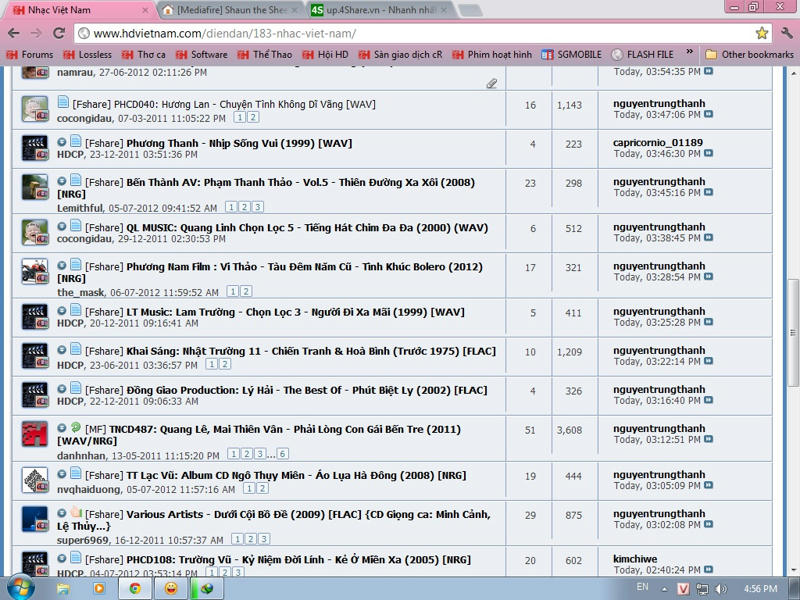Open thread Ngô Thụy Miên - Áo Lụa Hà Đông

coord(296,476)
